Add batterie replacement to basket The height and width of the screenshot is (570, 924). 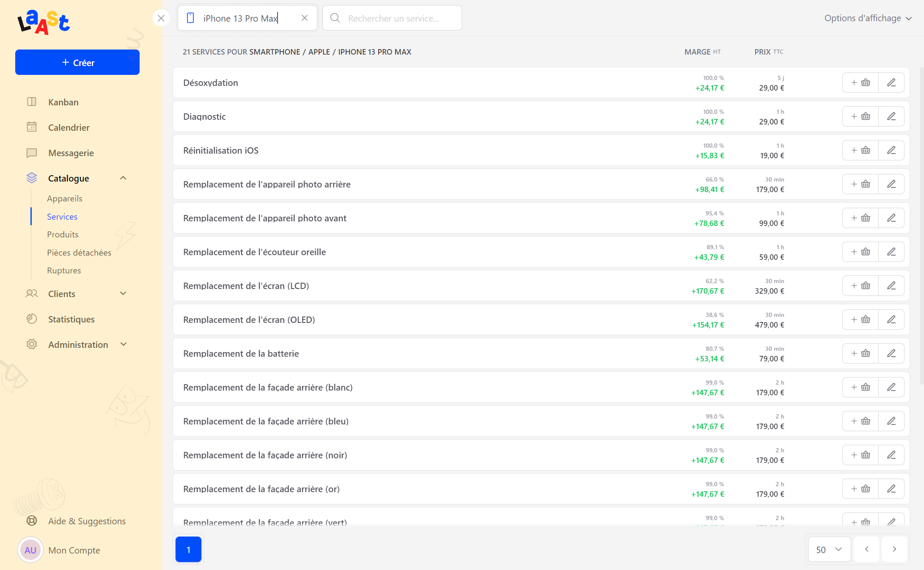[x=861, y=353]
